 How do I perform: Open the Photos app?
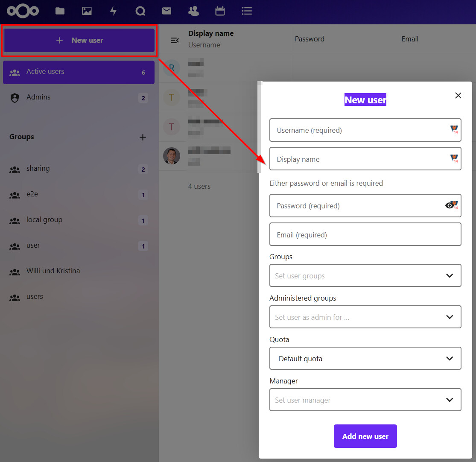87,11
